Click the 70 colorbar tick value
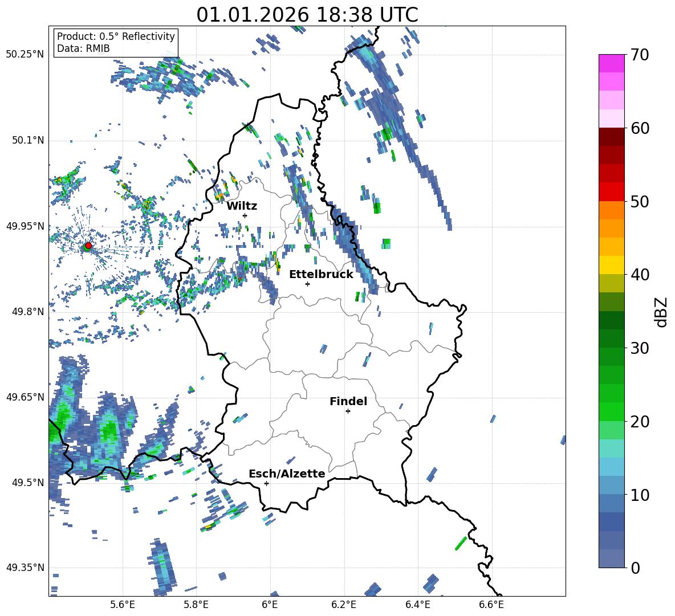 (640, 55)
